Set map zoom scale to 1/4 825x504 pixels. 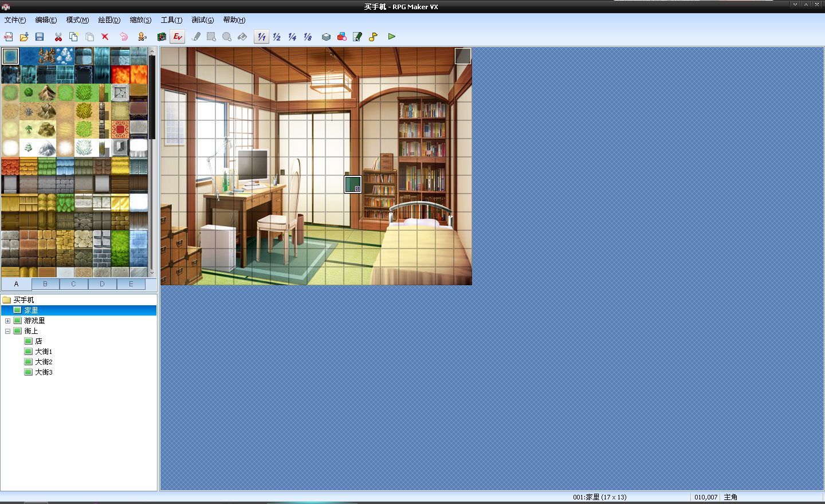tap(292, 37)
